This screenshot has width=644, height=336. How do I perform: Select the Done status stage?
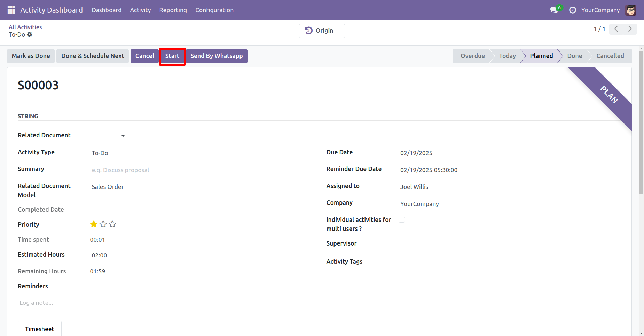(574, 56)
